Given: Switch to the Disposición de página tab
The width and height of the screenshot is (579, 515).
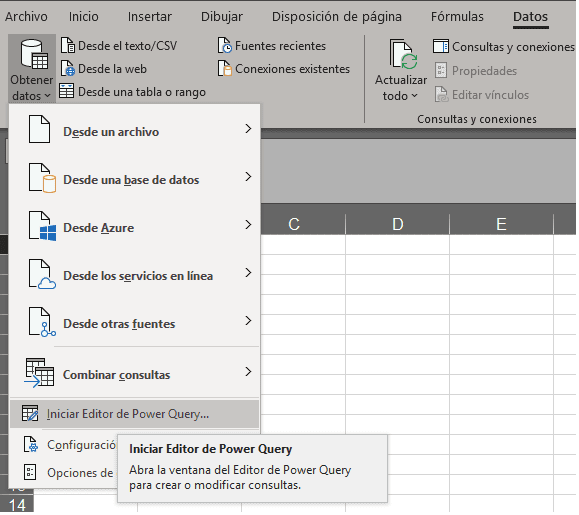Looking at the screenshot, I should point(337,17).
